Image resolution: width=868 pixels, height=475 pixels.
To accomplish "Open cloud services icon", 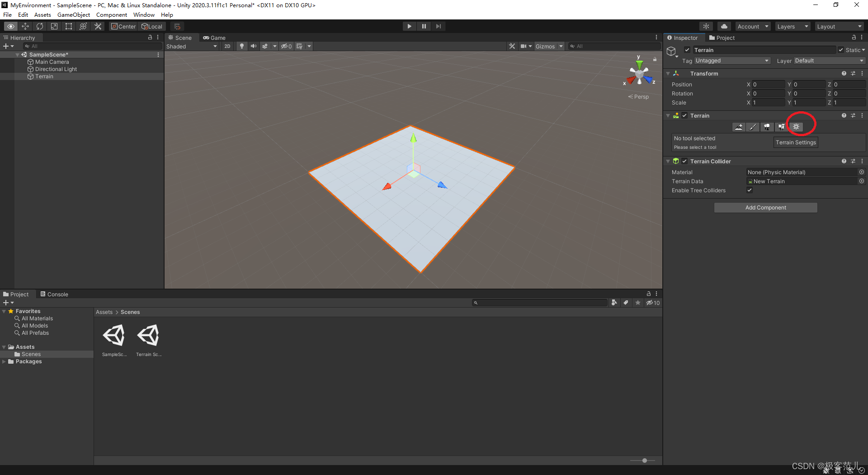I will tap(724, 26).
